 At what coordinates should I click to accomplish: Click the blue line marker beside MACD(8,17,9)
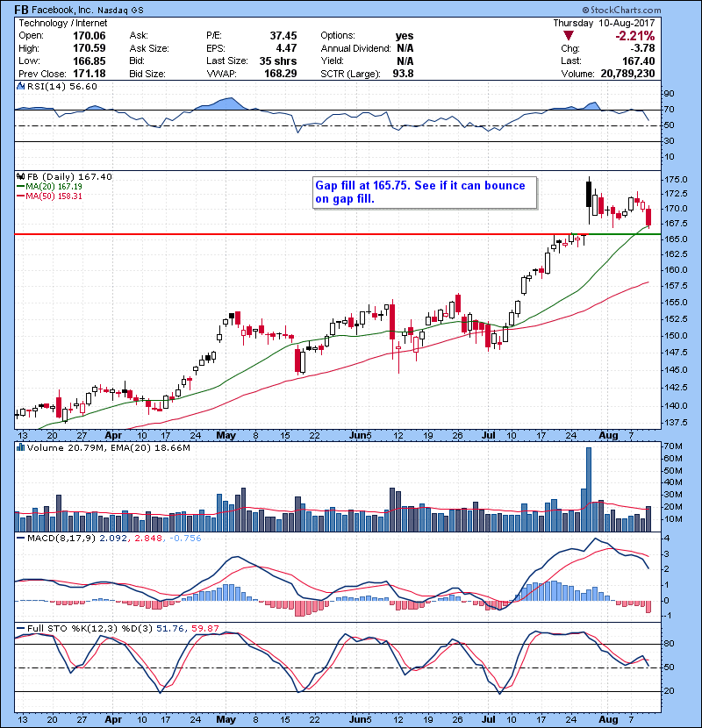pos(20,539)
